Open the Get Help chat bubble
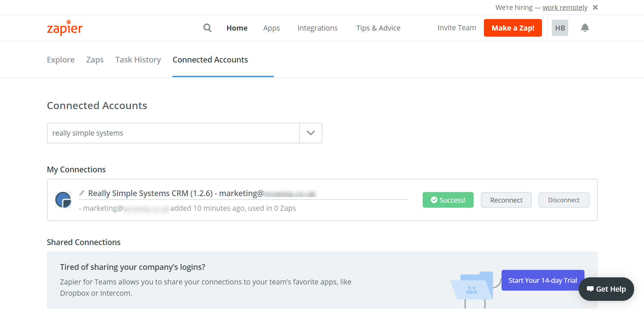644x311 pixels. tap(606, 289)
